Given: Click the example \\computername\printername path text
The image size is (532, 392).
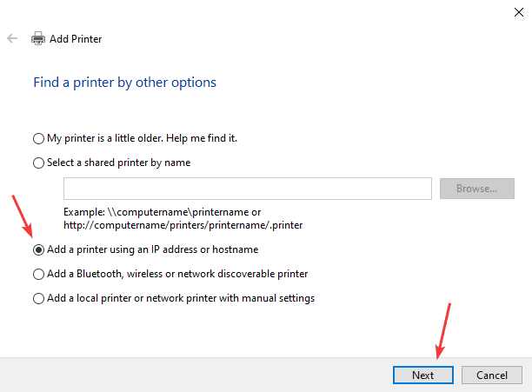Looking at the screenshot, I should pos(162,212).
